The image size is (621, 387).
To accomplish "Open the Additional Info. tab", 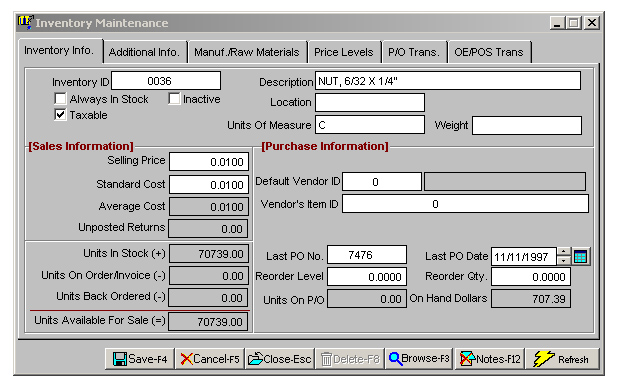I will tap(144, 52).
